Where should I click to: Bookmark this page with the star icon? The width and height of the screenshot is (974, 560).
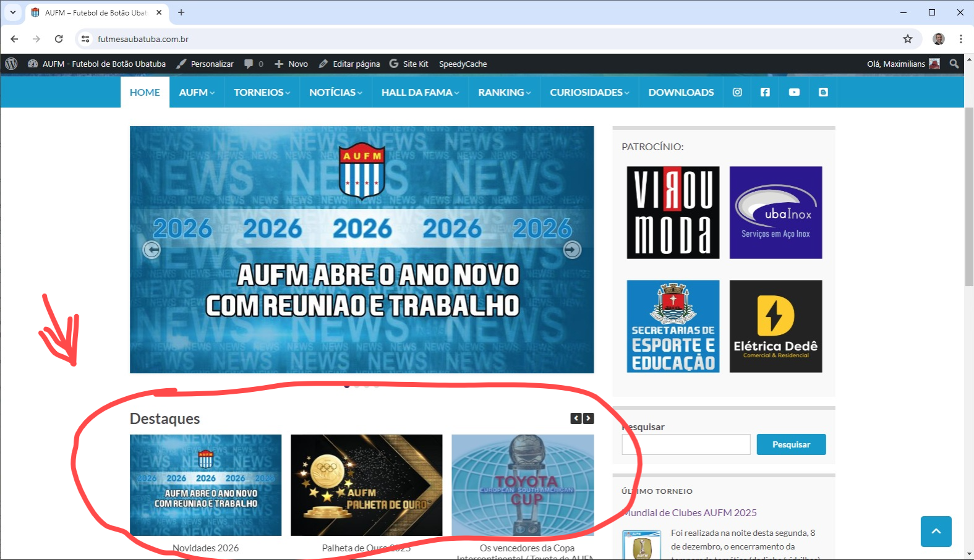click(x=907, y=39)
